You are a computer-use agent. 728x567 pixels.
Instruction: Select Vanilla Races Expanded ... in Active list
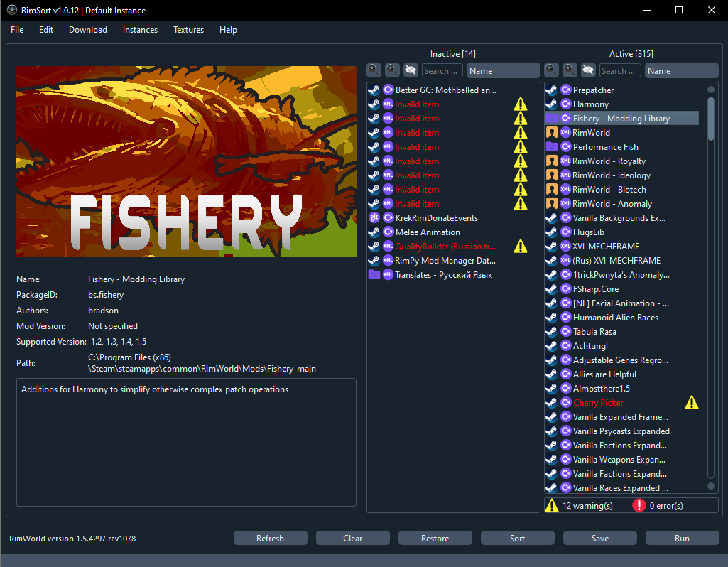coord(621,487)
